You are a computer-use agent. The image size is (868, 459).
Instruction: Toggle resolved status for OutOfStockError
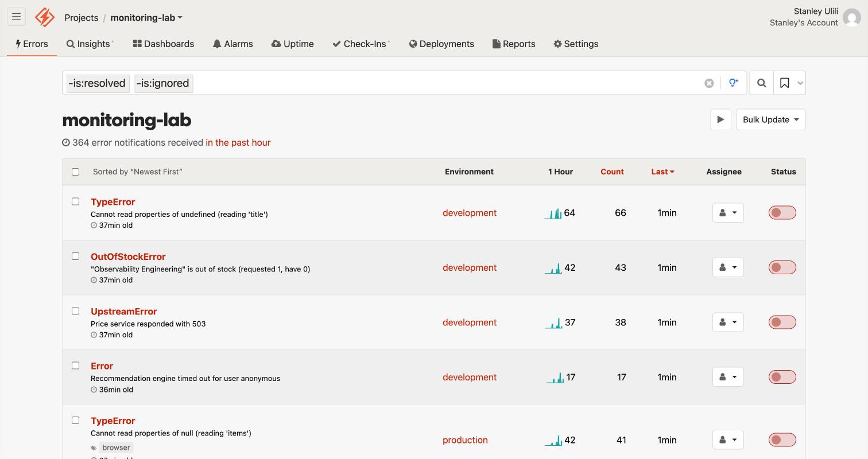782,267
